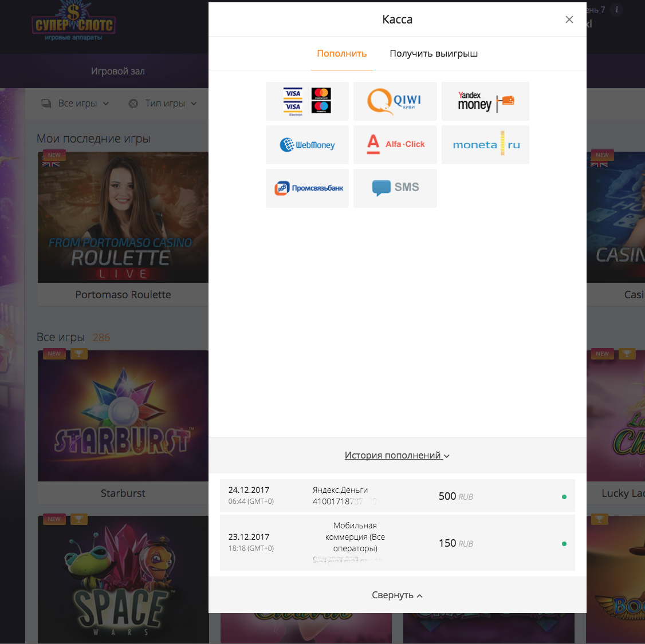Screen dimensions: 645x644
Task: Close the Касса dialog
Action: pos(569,19)
